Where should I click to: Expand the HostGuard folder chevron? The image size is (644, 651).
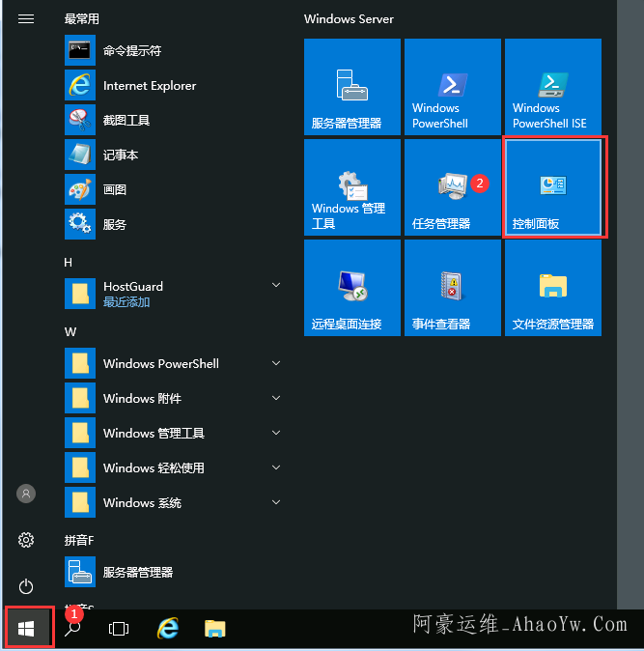276,285
